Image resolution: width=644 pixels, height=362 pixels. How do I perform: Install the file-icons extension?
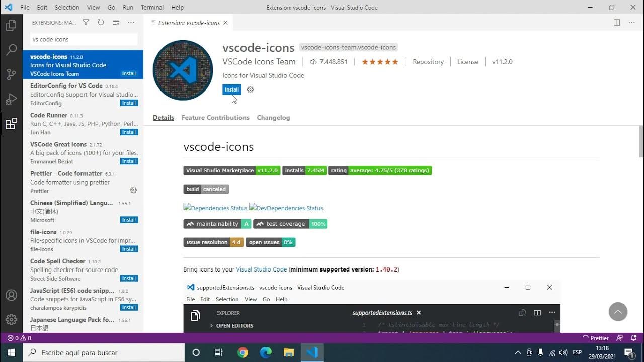(129, 249)
